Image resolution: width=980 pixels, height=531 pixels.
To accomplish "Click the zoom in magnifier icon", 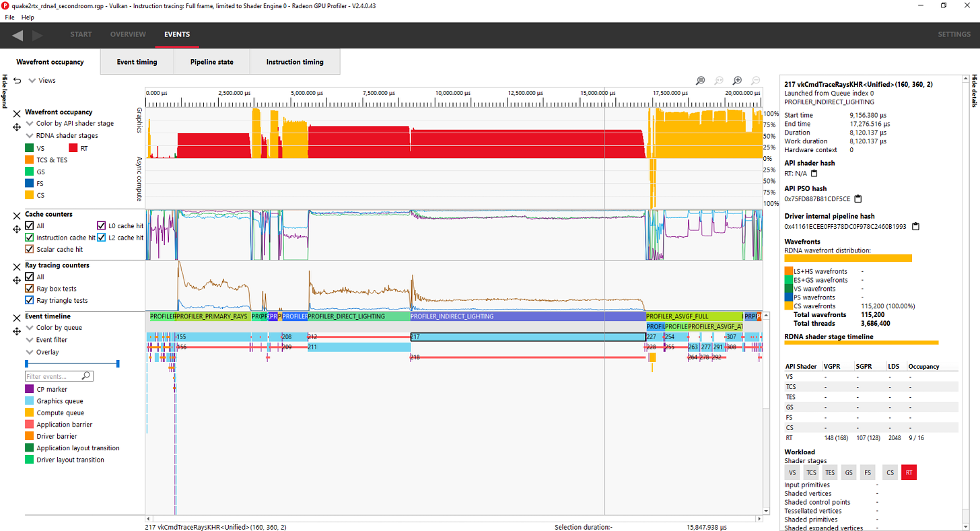I will (x=736, y=80).
